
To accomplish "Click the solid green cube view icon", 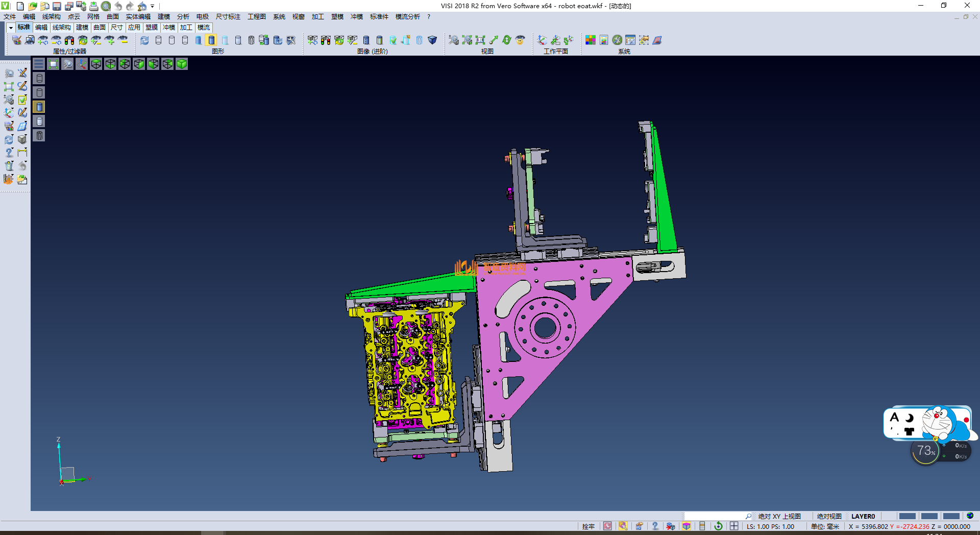I will pyautogui.click(x=182, y=64).
